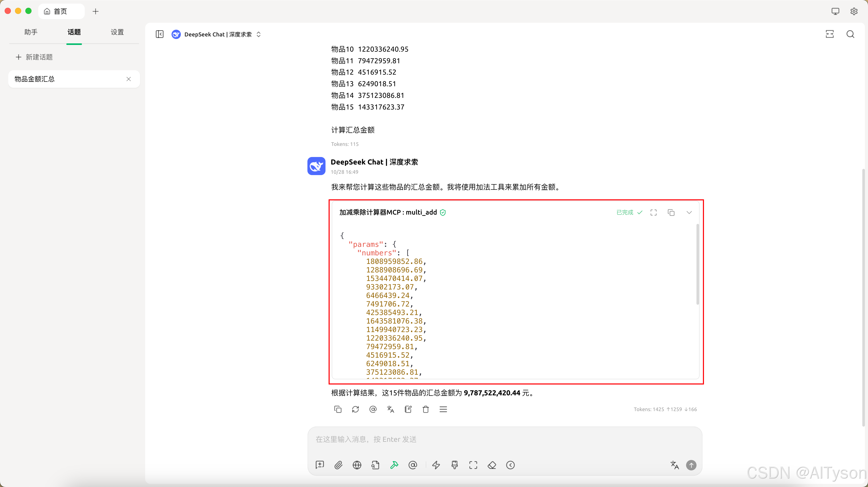Screen dimensions: 868x487
Task: Copy the assistant message
Action: pos(338,409)
